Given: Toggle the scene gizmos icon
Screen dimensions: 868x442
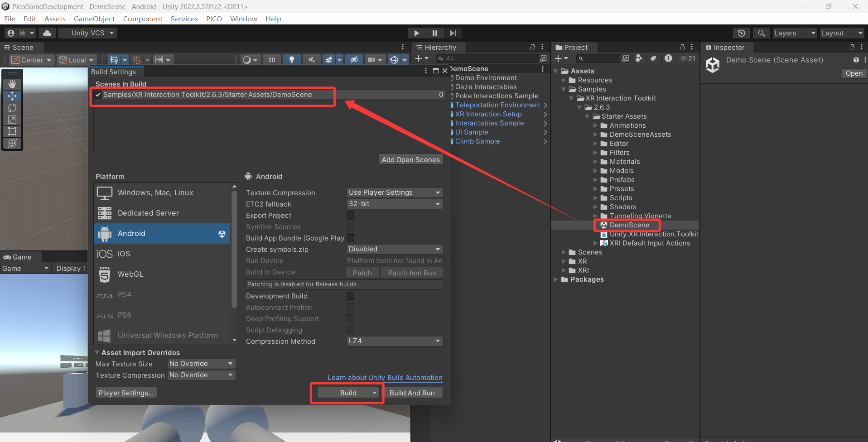Looking at the screenshot, I should pyautogui.click(x=394, y=60).
